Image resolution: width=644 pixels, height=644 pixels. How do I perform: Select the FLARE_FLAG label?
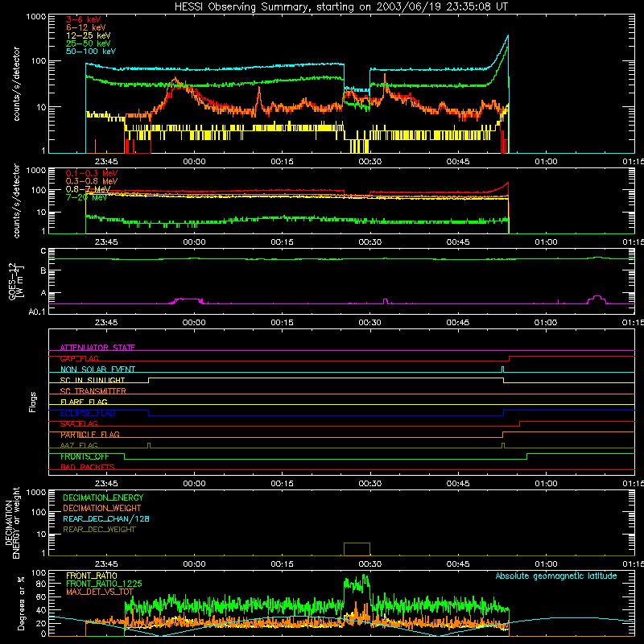click(x=84, y=402)
